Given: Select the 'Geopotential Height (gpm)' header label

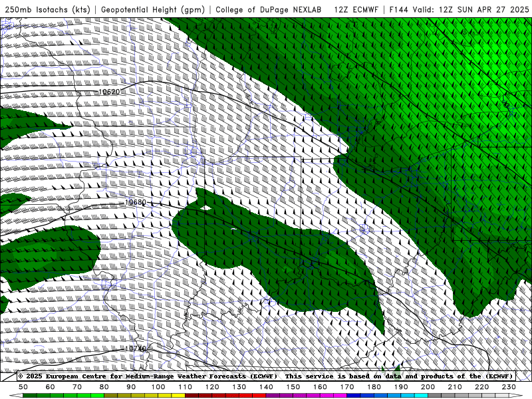Looking at the screenshot, I should [x=153, y=9].
